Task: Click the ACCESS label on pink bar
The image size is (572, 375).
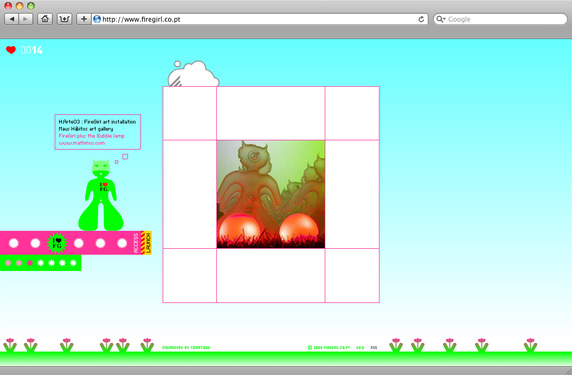Action: tap(136, 243)
